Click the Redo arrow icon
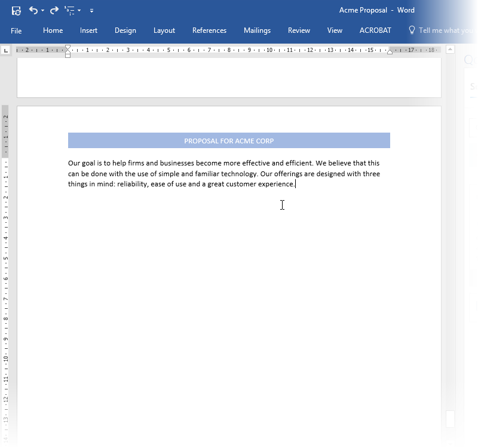Viewport: 478px width, 448px height. click(x=54, y=10)
